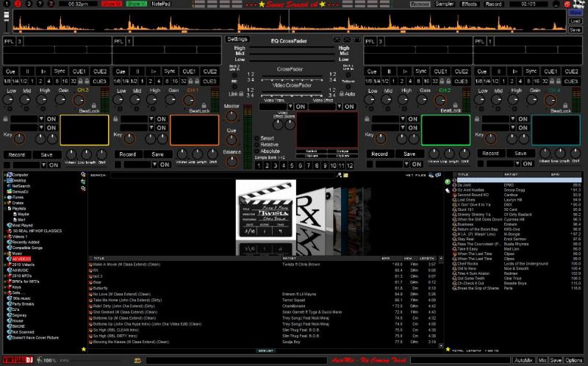Toggle PFL on the yellow-framed deck

tap(9, 41)
